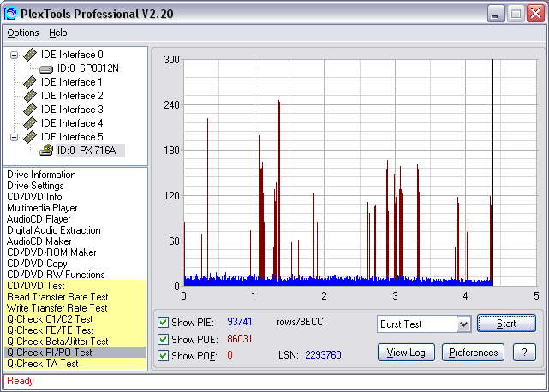
Task: Open Drive Settings
Action: (x=35, y=186)
